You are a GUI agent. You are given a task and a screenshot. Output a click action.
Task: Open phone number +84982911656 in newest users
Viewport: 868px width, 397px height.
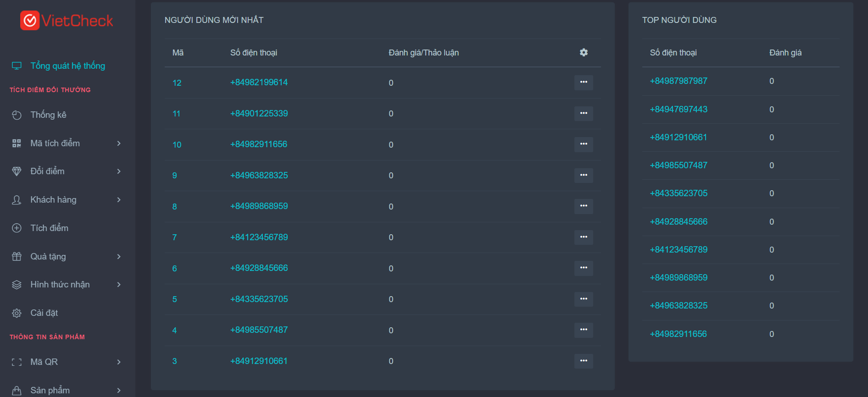pos(258,144)
